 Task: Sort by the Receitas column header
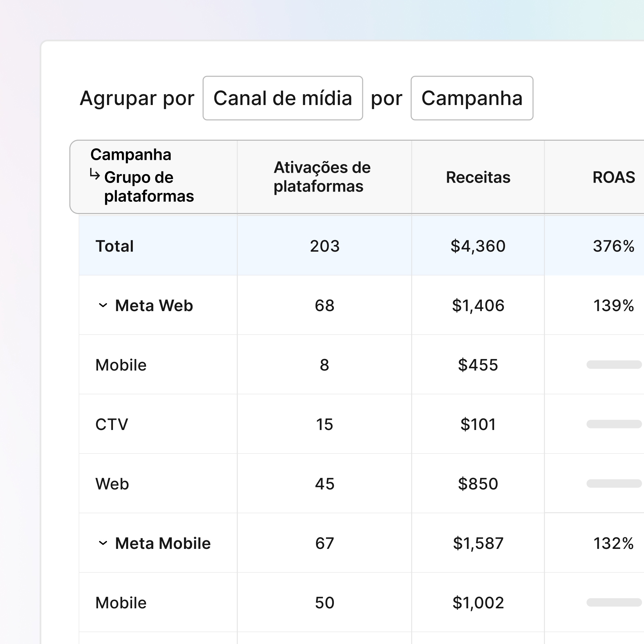point(478,177)
